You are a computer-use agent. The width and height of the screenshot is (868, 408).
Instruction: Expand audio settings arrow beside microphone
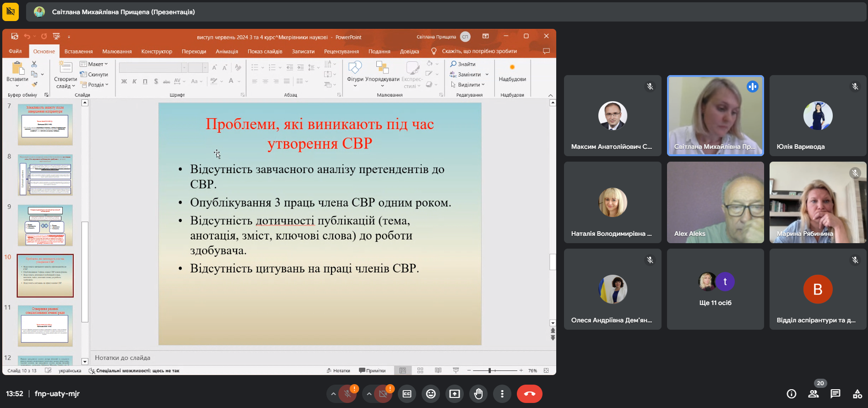[x=333, y=394]
